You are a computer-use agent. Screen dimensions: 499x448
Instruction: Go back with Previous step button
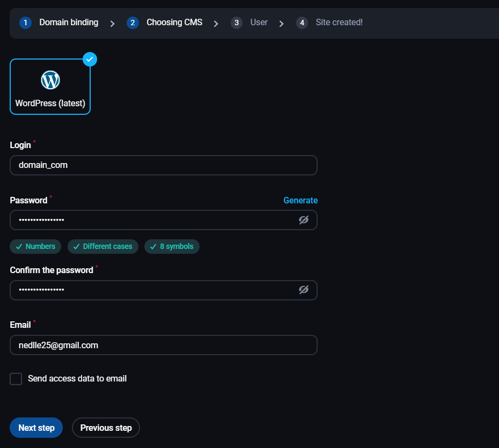pos(106,428)
